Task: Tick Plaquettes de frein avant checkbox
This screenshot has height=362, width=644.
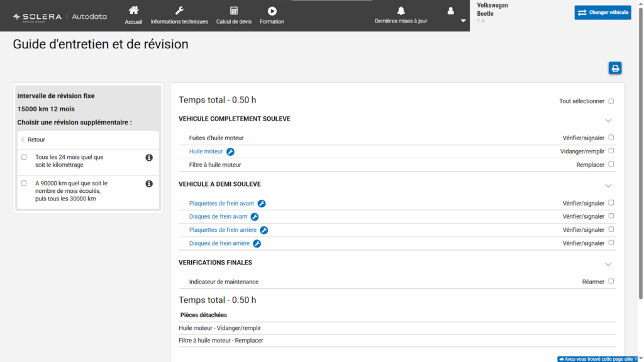Action: tap(611, 203)
